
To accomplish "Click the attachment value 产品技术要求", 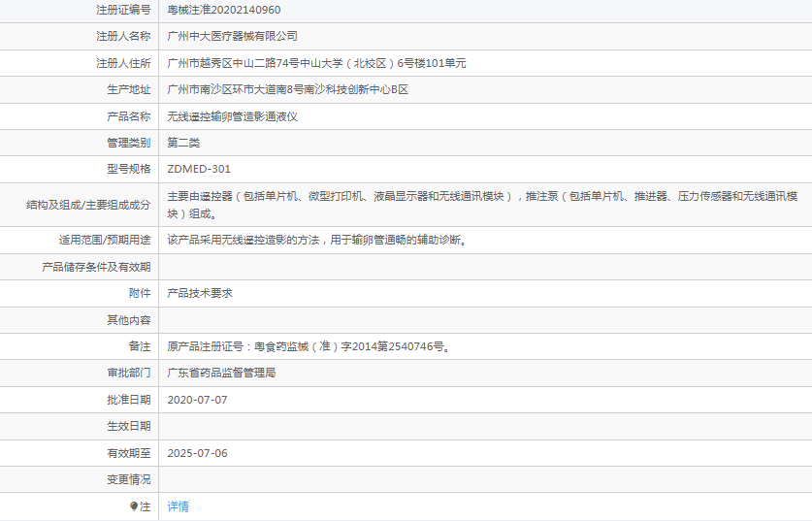I will 200,293.
